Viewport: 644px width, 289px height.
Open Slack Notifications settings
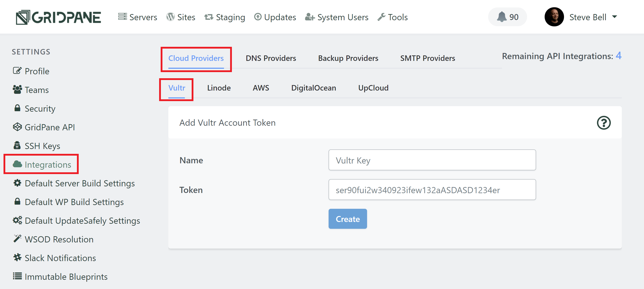point(54,258)
